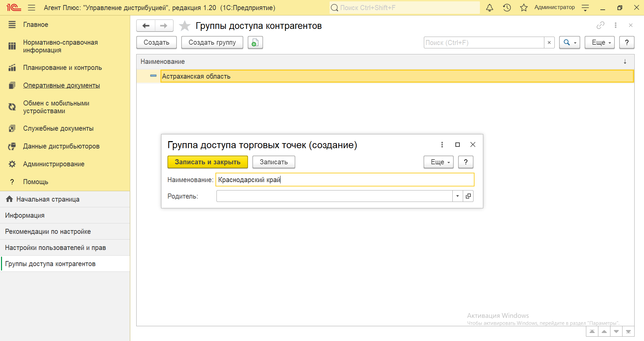
Task: Open the selected Родитель item button
Action: click(468, 196)
